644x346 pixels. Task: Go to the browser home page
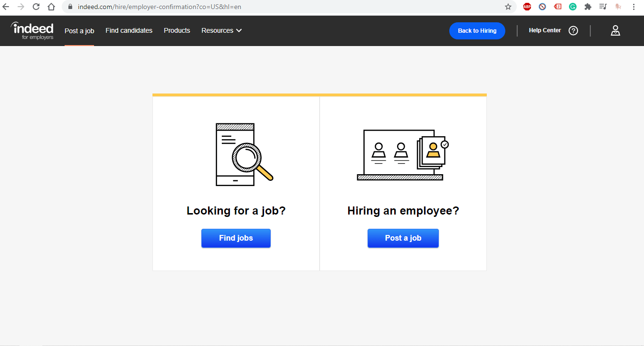point(51,7)
